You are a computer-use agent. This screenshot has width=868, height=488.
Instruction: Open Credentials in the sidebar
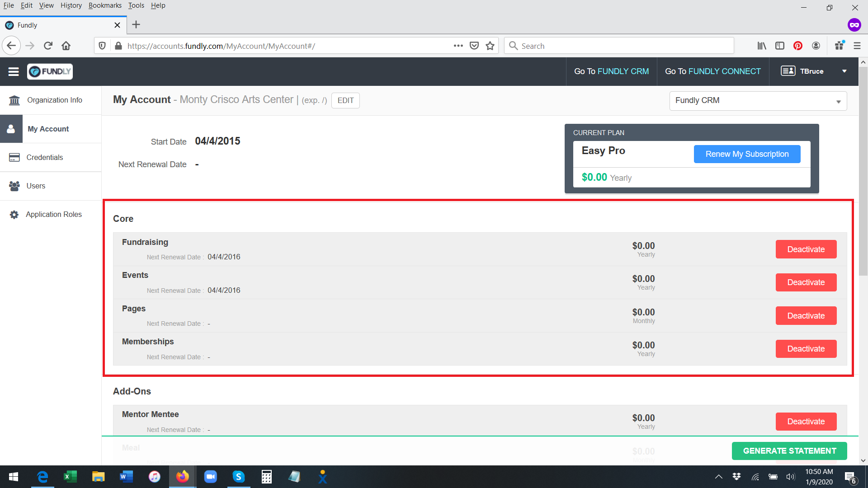51,157
